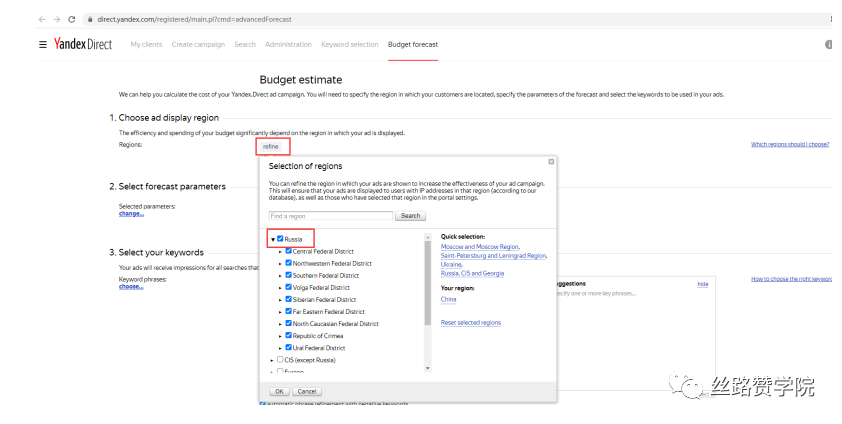842x424 pixels.
Task: Expand the Siberian Federal District node
Action: (280, 299)
